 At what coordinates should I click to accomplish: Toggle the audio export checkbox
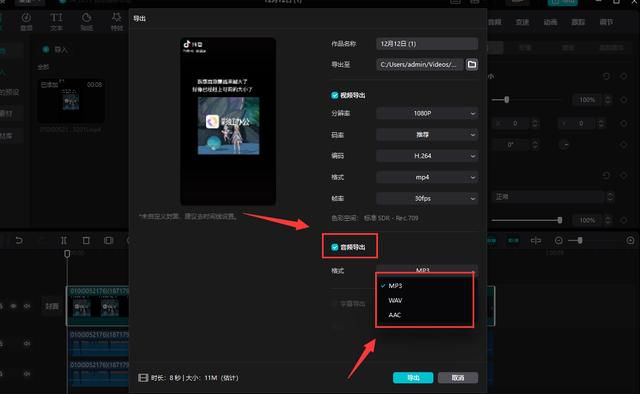335,247
